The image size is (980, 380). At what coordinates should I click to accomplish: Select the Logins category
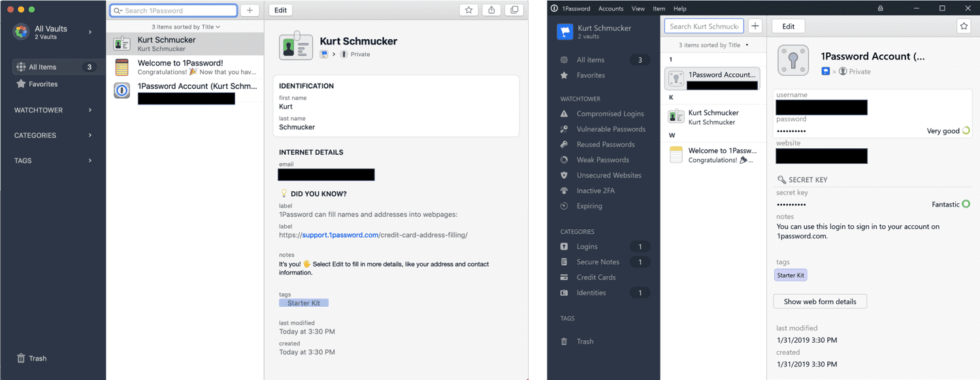click(604, 247)
